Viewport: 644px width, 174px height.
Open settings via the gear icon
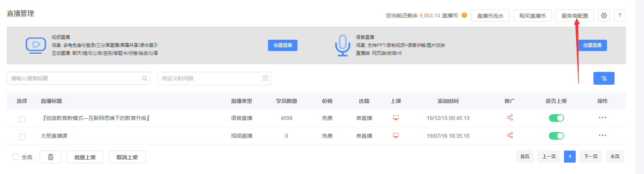click(604, 16)
